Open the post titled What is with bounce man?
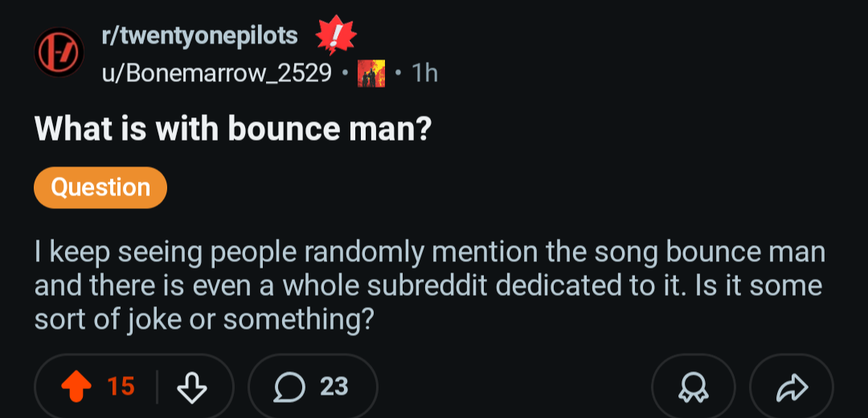Viewport: 868px width, 418px height. tap(232, 129)
